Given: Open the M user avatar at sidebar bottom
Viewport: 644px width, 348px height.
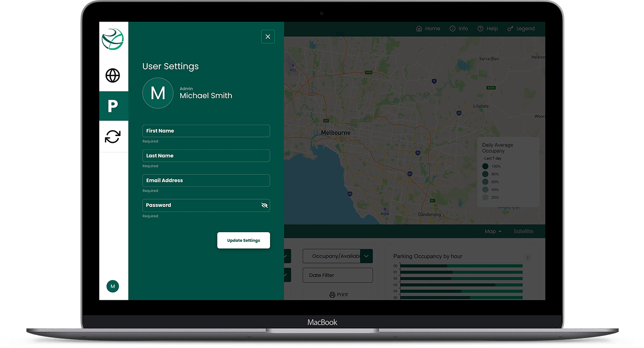Looking at the screenshot, I should coord(113,286).
